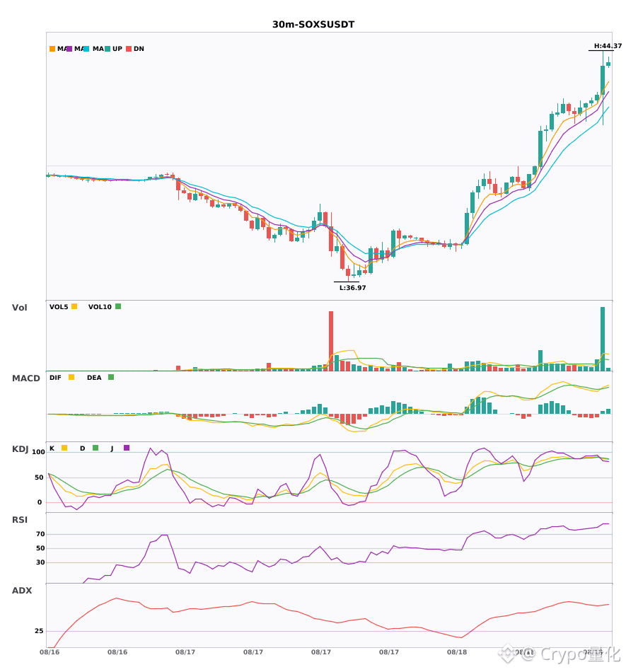Click the H:44.37 high price label
626x672 pixels.
point(608,46)
